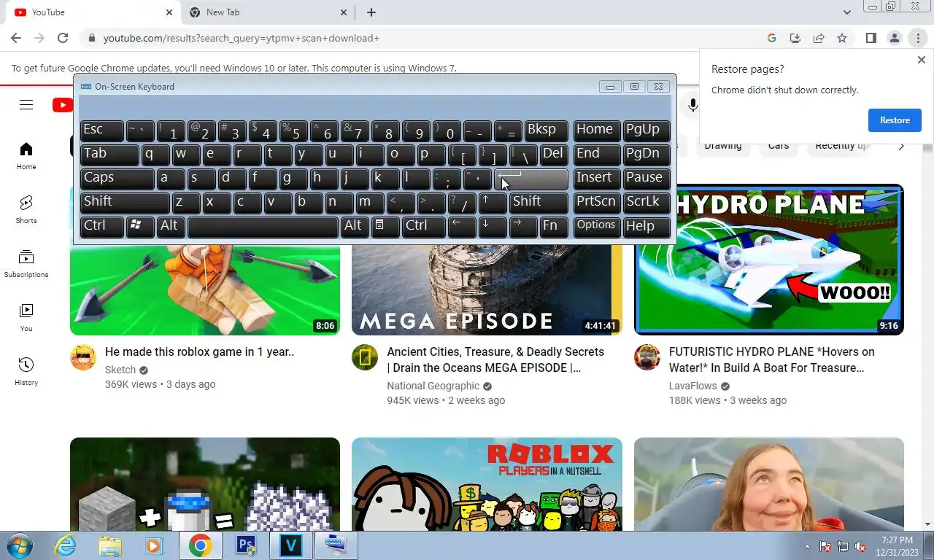The height and width of the screenshot is (560, 934).
Task: Open Shorts in YouTube sidebar
Action: (x=26, y=210)
